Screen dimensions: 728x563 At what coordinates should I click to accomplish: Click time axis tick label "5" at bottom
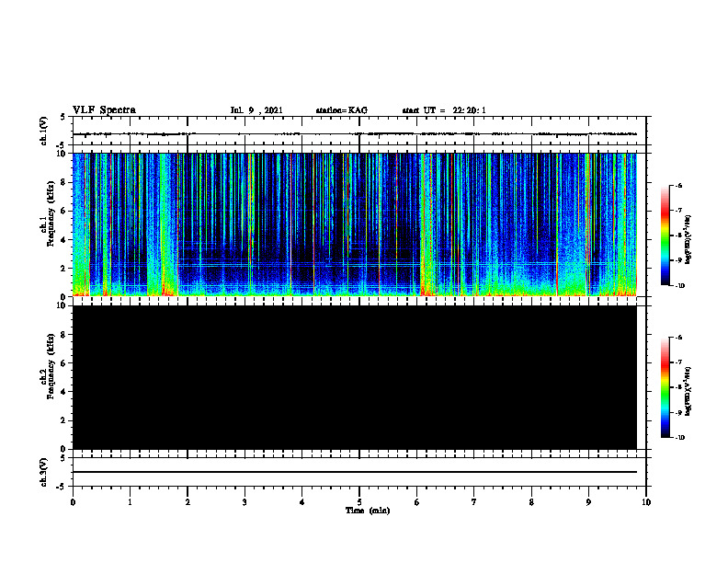tap(359, 502)
